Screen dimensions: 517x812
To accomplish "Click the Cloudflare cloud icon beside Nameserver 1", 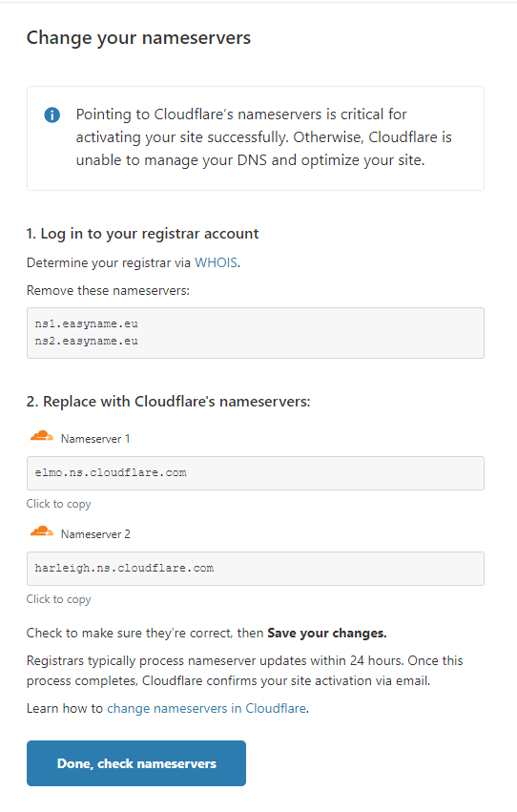I will (x=42, y=436).
